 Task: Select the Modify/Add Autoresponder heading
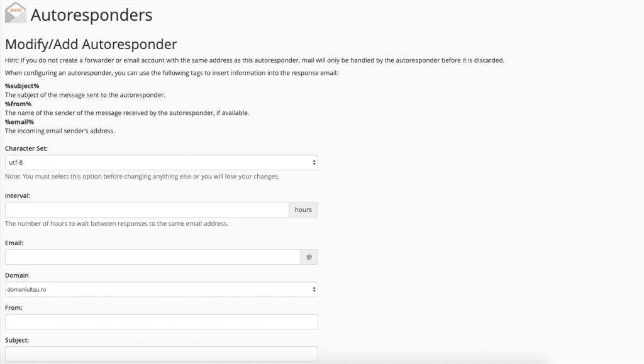(x=91, y=44)
